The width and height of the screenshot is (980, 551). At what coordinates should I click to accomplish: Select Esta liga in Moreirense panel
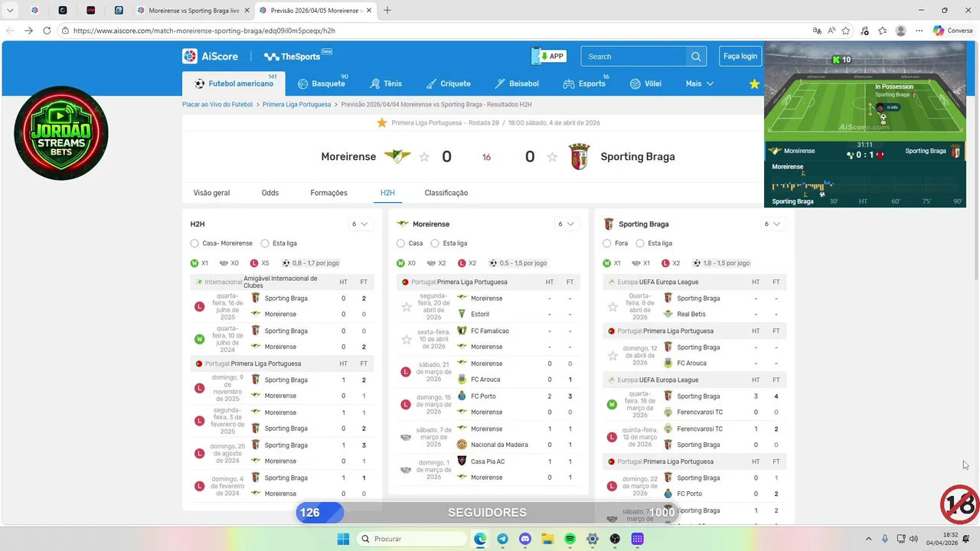435,243
